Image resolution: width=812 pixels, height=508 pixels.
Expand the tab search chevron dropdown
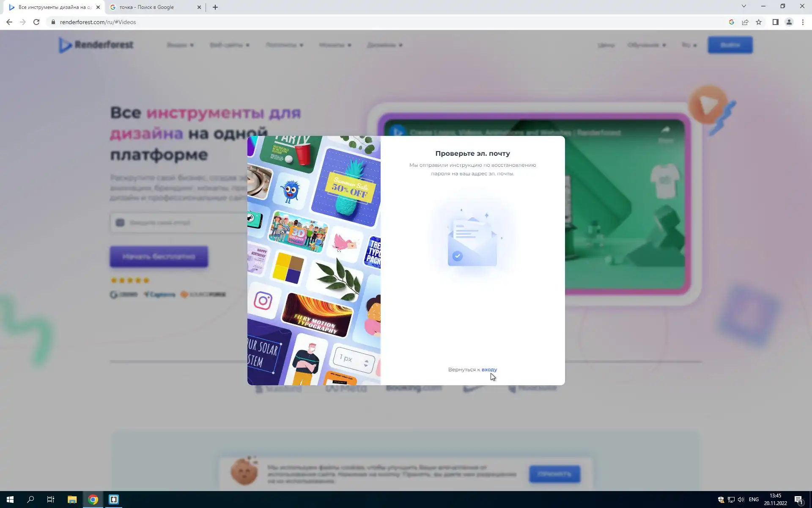743,6
